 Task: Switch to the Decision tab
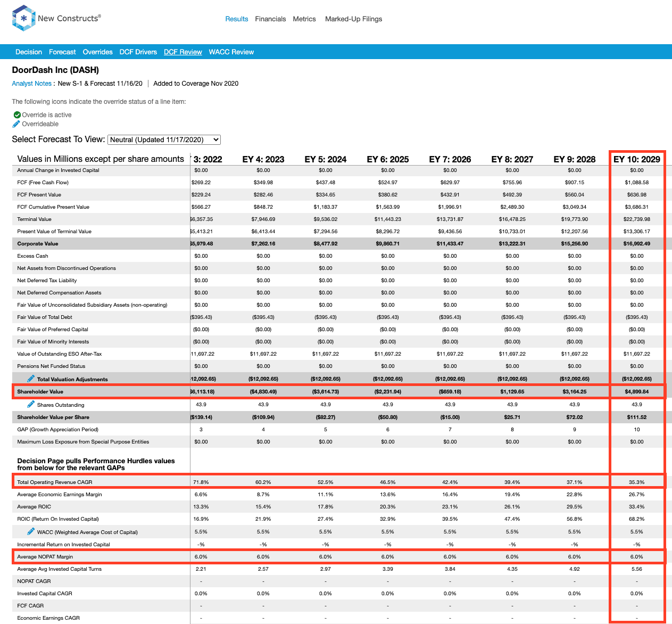(29, 52)
